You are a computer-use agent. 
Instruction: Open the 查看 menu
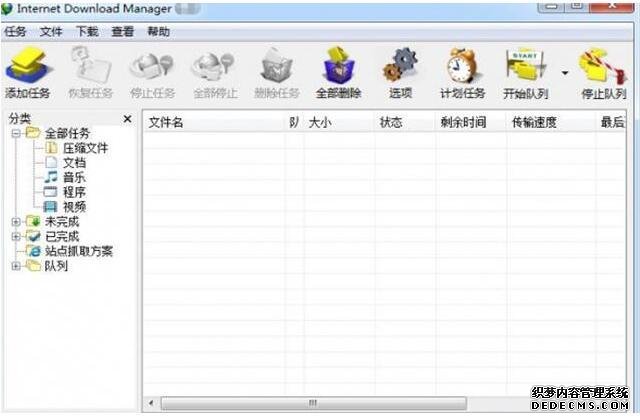pos(123,31)
